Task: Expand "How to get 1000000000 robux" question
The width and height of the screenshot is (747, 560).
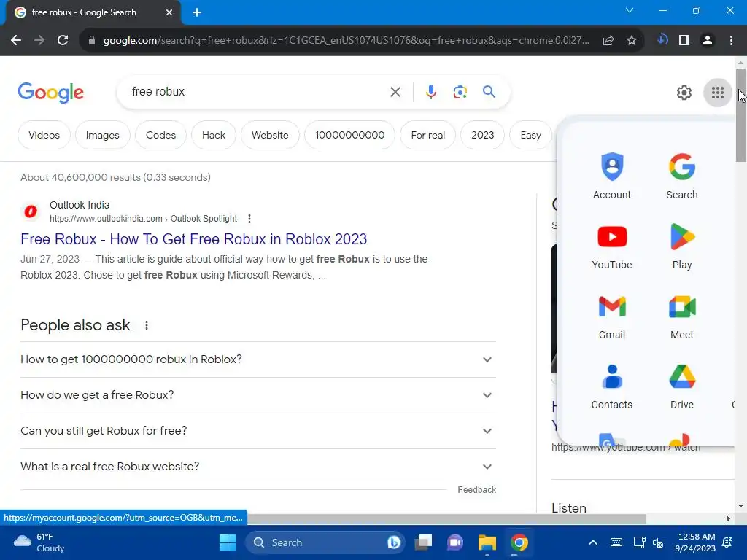Action: tap(258, 359)
